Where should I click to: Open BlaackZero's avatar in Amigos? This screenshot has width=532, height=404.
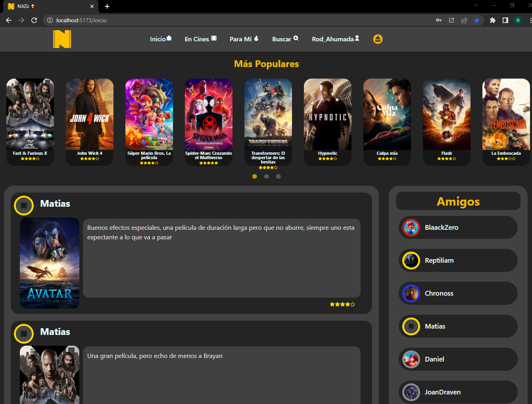coord(411,227)
